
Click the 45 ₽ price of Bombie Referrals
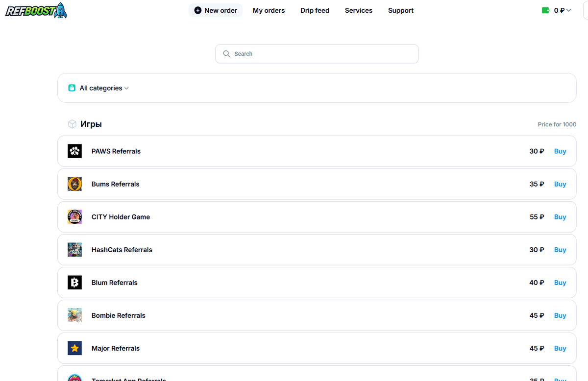point(537,315)
